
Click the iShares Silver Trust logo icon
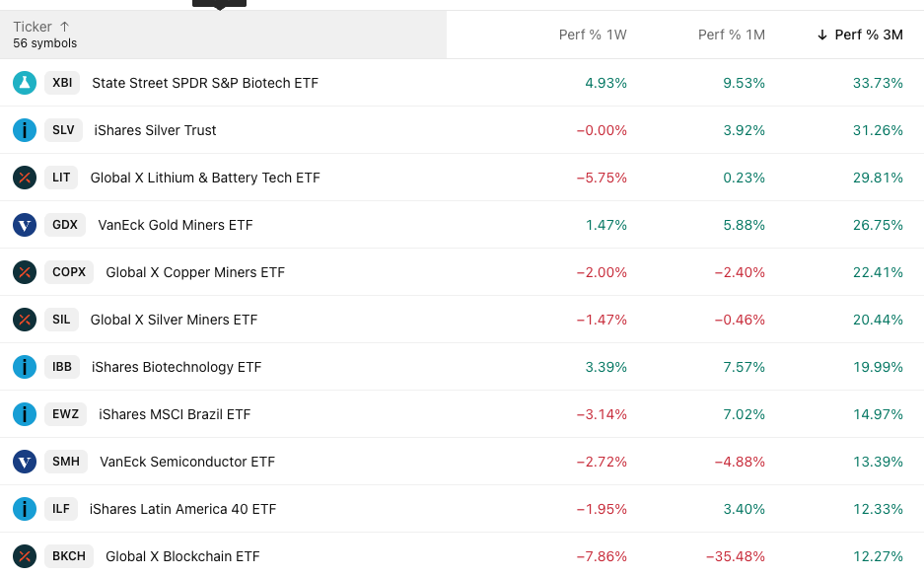coord(25,130)
